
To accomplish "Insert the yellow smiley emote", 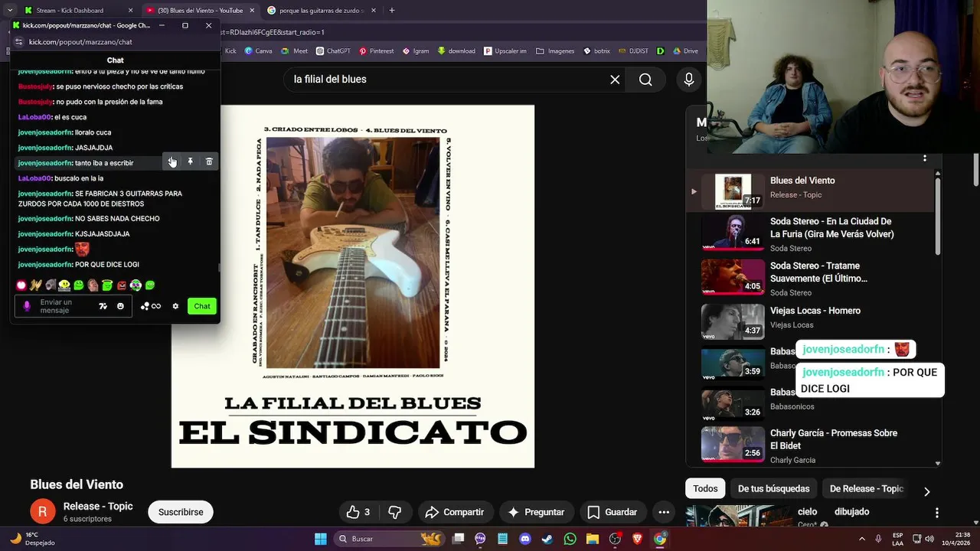I will pyautogui.click(x=64, y=285).
